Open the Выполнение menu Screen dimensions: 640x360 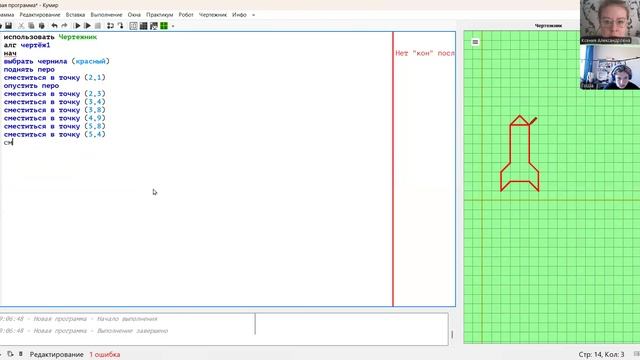coord(107,15)
